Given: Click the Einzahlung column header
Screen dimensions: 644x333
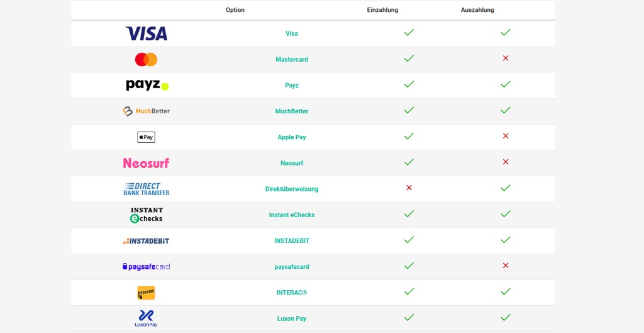Looking at the screenshot, I should tap(382, 10).
